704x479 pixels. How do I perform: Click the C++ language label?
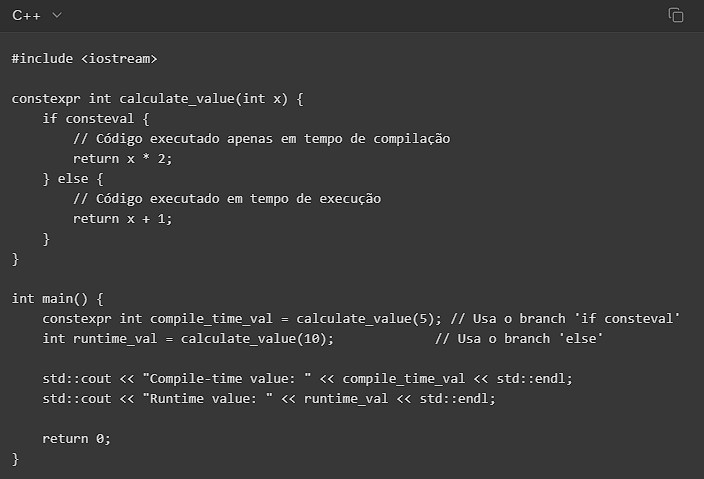click(26, 15)
